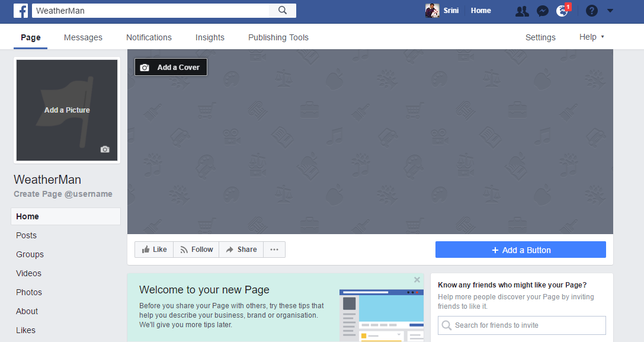644x342 pixels.
Task: Open the Messenger icon in top bar
Action: [543, 11]
